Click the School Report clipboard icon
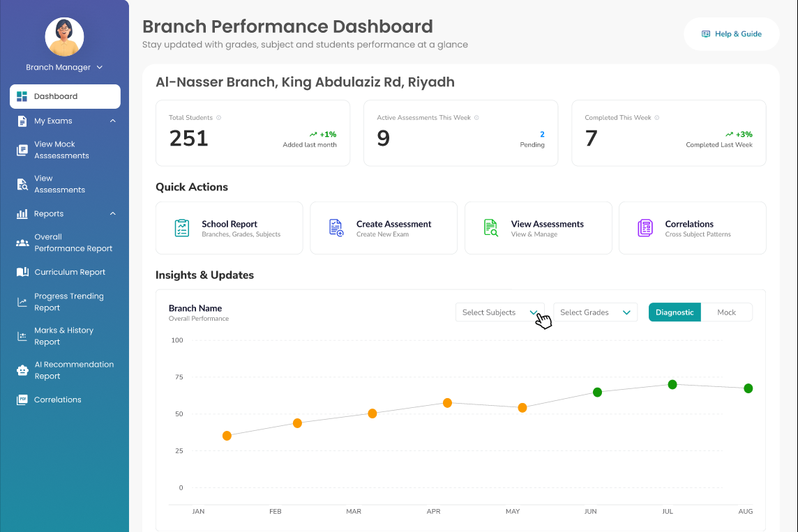Screen dimensions: 798x532 click(182, 228)
